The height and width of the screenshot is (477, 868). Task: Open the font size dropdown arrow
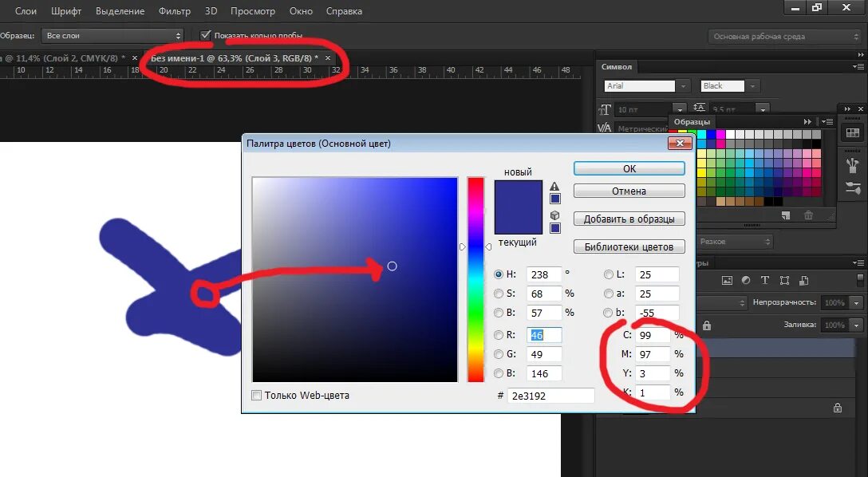point(679,109)
